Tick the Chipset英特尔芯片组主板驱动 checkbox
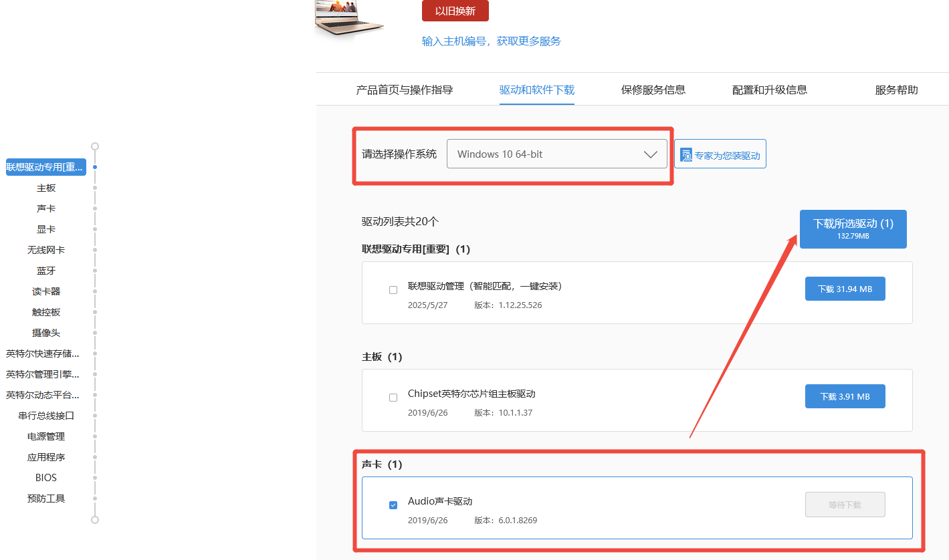949x560 pixels. point(393,398)
